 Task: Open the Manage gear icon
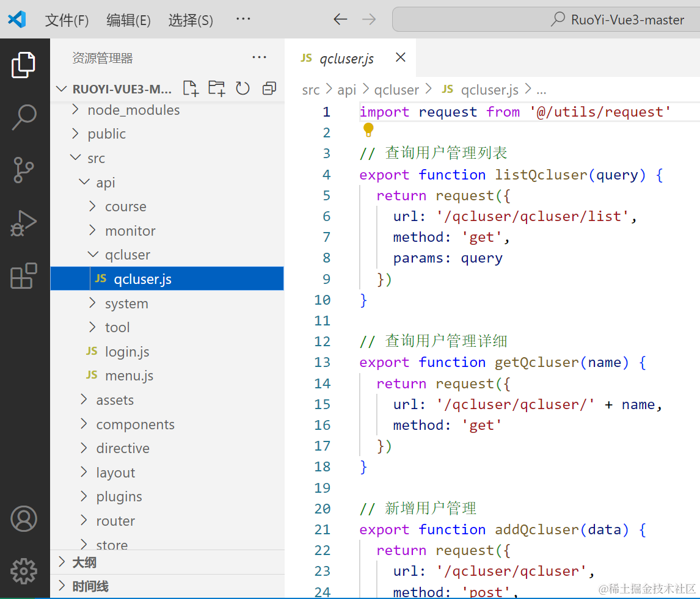(24, 571)
